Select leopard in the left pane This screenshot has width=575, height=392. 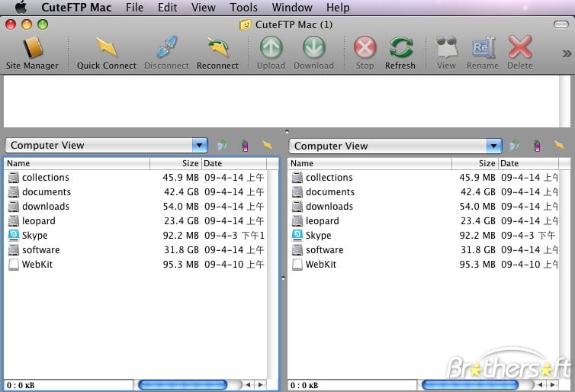136,220
